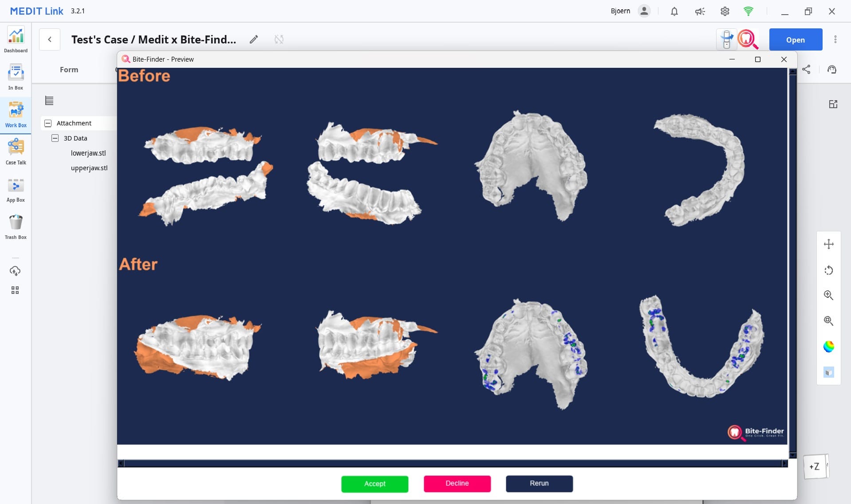851x504 pixels.
Task: Go to In Box
Action: pyautogui.click(x=16, y=78)
